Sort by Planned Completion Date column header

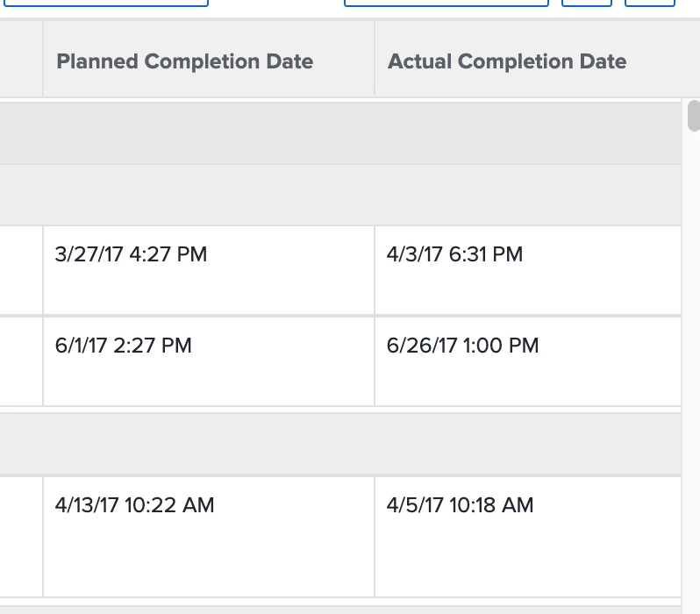(x=184, y=61)
